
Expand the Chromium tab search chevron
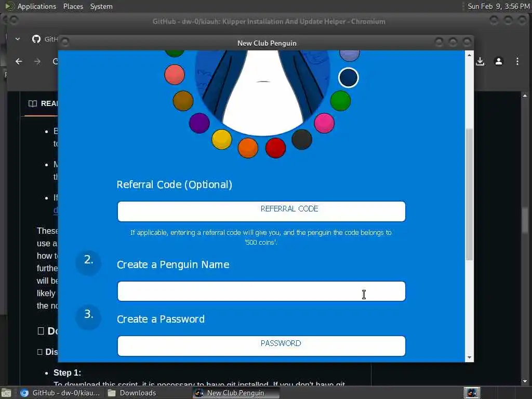18,39
